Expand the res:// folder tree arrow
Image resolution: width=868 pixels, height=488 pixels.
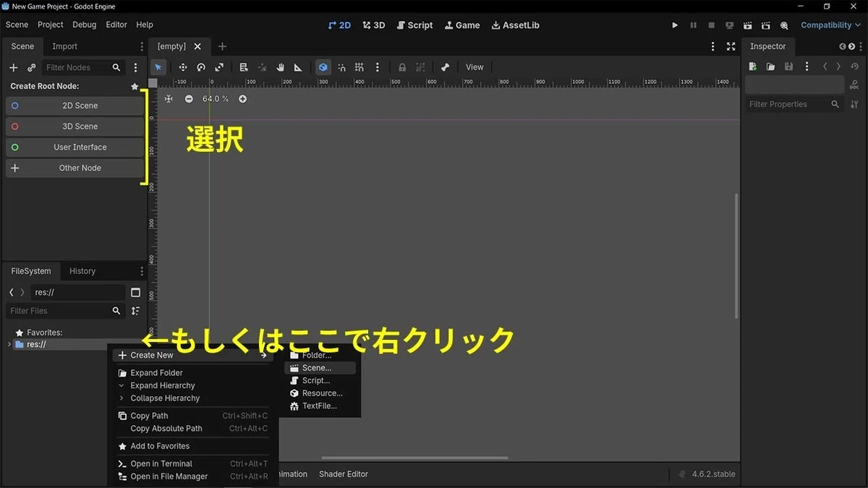9,344
